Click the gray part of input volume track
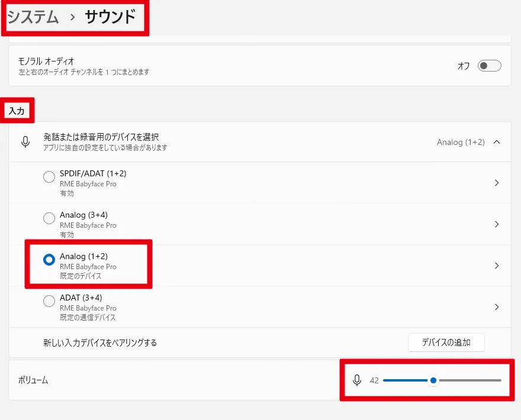This screenshot has height=420, width=521. point(469,380)
